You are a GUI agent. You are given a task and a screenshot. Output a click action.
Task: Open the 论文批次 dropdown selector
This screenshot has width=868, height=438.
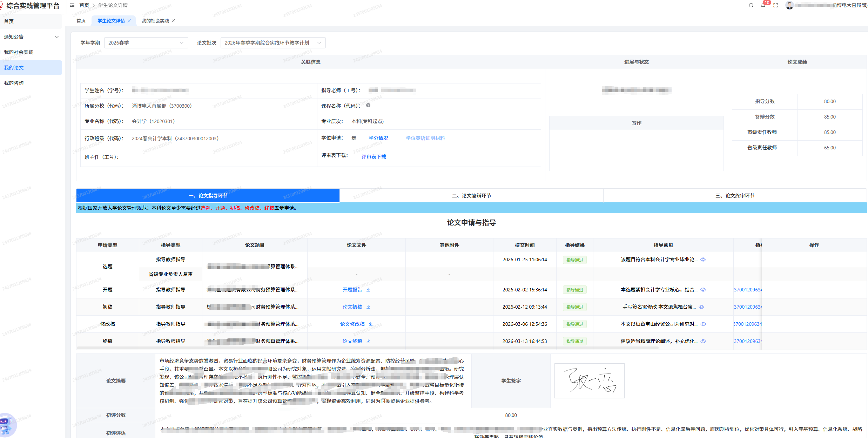(x=273, y=43)
